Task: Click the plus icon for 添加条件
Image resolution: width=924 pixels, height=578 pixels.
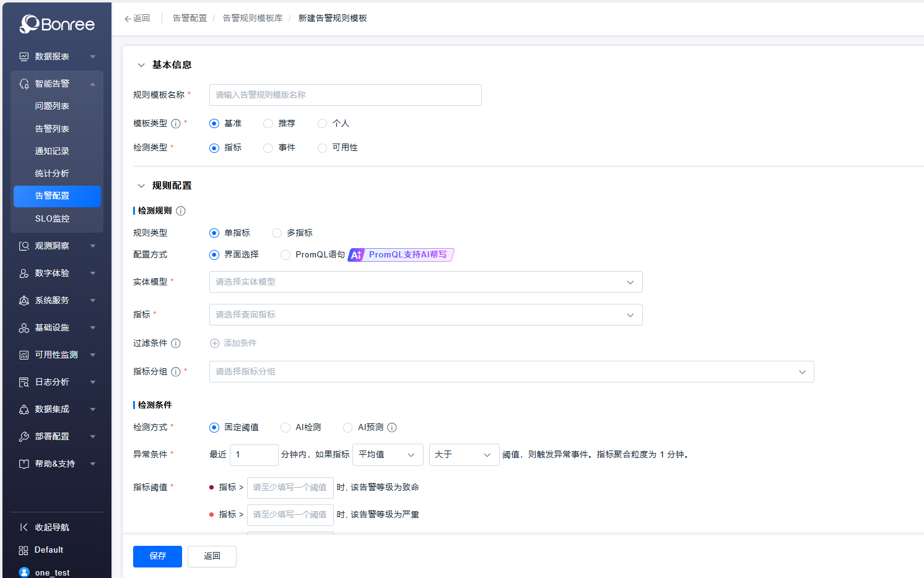Action: [215, 343]
